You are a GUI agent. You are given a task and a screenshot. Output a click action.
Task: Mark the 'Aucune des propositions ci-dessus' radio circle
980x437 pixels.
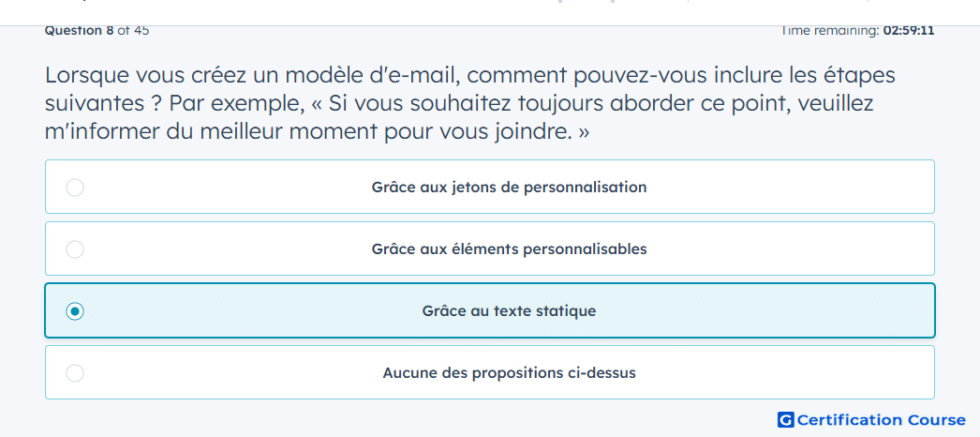[75, 373]
